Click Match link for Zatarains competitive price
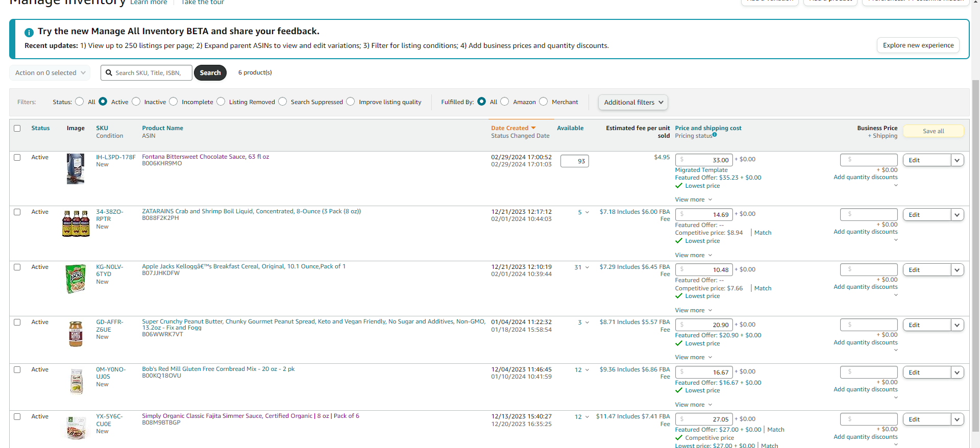Image resolution: width=980 pixels, height=448 pixels. pyautogui.click(x=763, y=233)
